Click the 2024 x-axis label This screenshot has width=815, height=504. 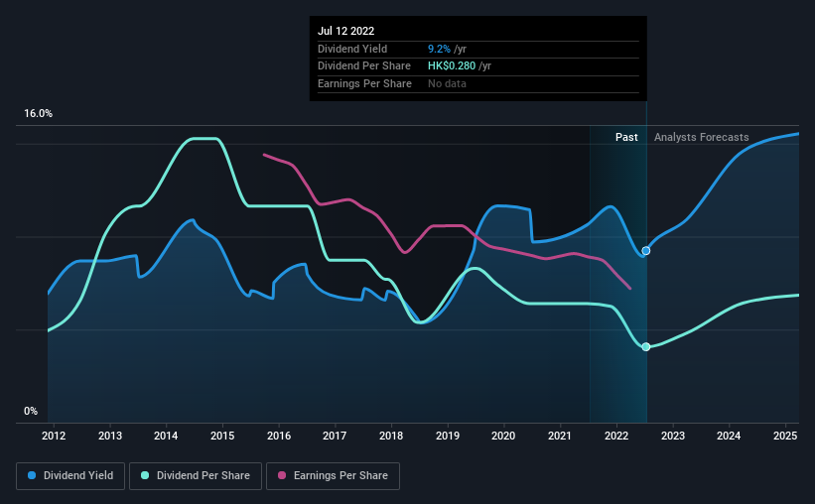[x=729, y=436]
